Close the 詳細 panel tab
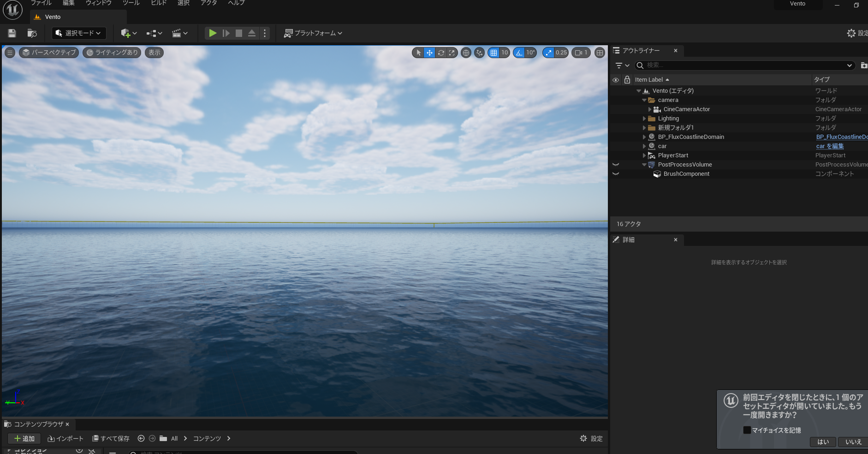 (676, 240)
